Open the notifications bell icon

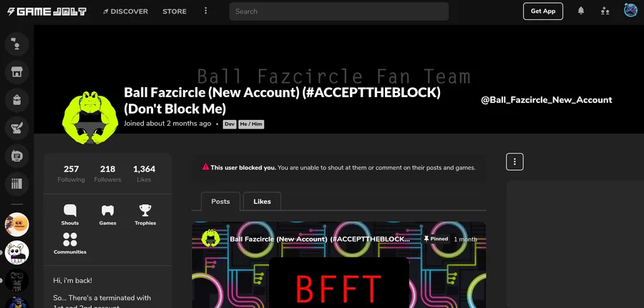(581, 11)
